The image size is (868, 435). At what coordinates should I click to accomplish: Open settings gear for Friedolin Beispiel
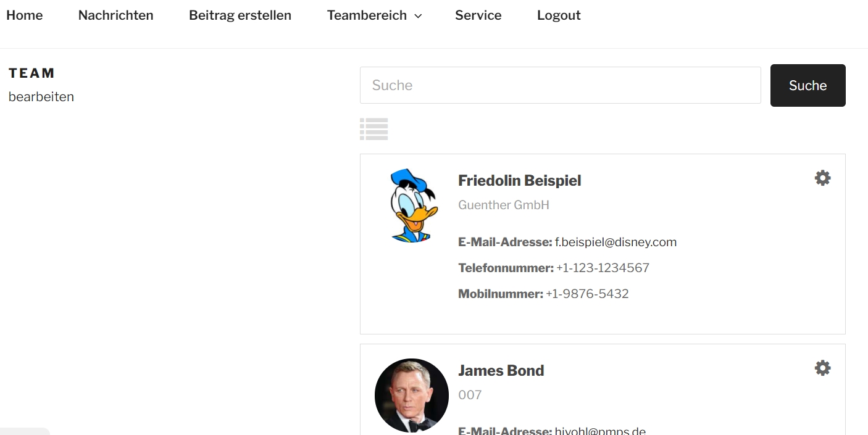(x=822, y=178)
